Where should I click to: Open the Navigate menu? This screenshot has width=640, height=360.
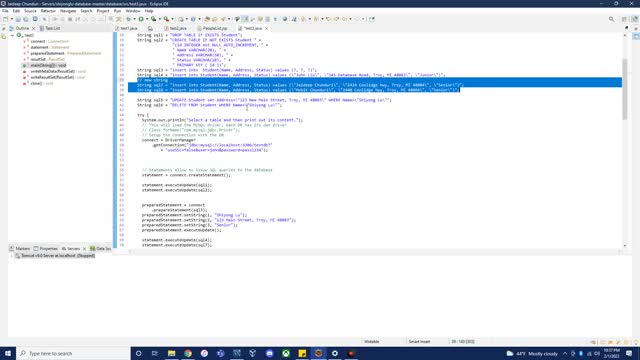pos(68,11)
